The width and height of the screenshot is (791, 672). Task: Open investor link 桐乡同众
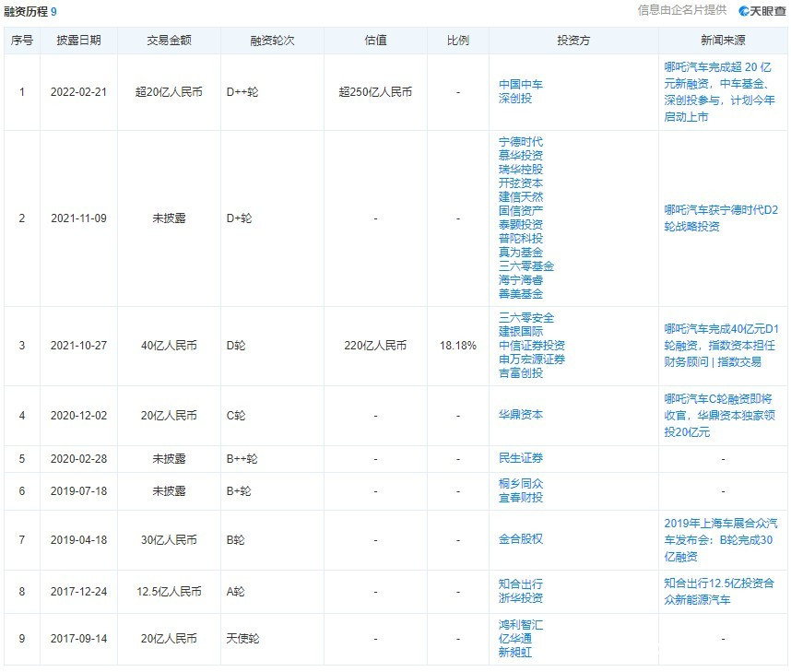tap(521, 484)
